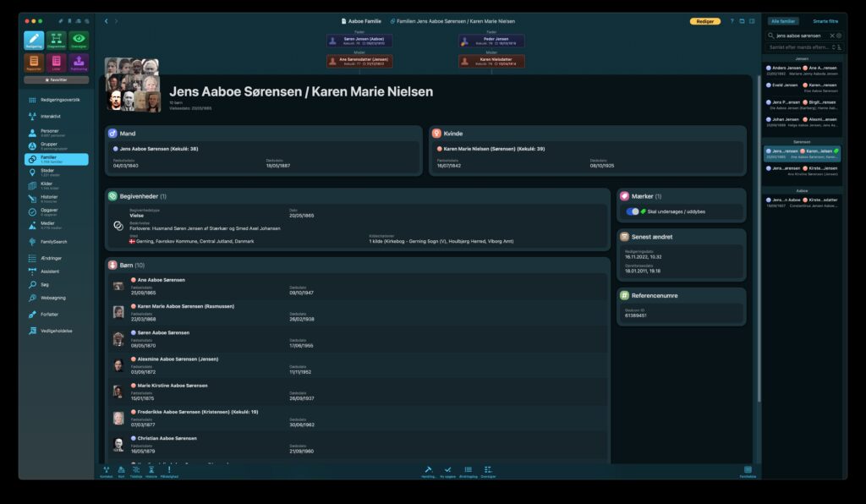
Task: Click the FamilySearch sidebar item
Action: [53, 241]
